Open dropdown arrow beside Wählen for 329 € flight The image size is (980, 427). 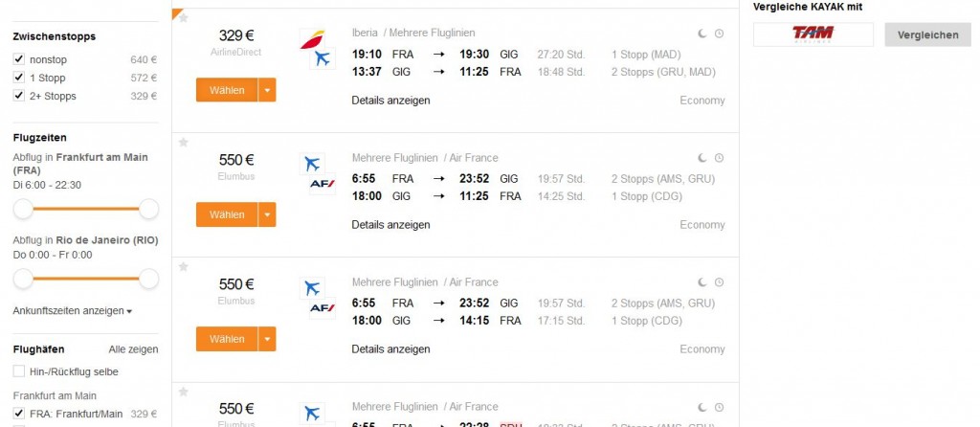[x=267, y=91]
